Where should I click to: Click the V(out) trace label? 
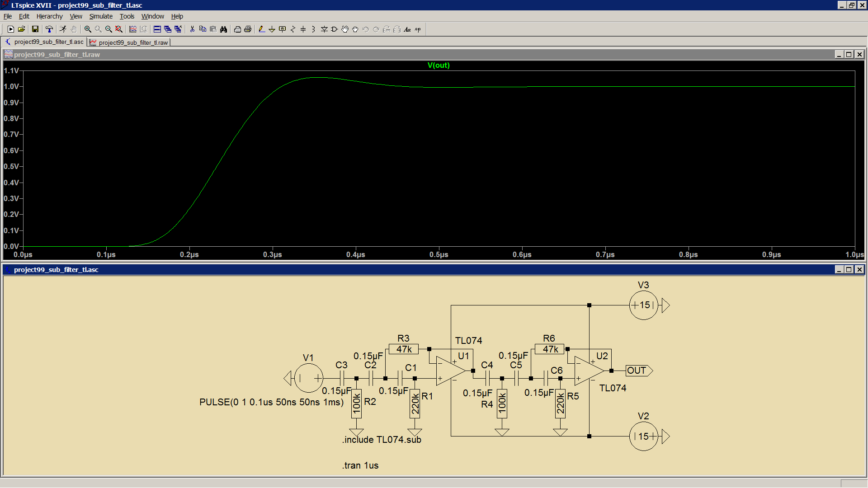(439, 65)
